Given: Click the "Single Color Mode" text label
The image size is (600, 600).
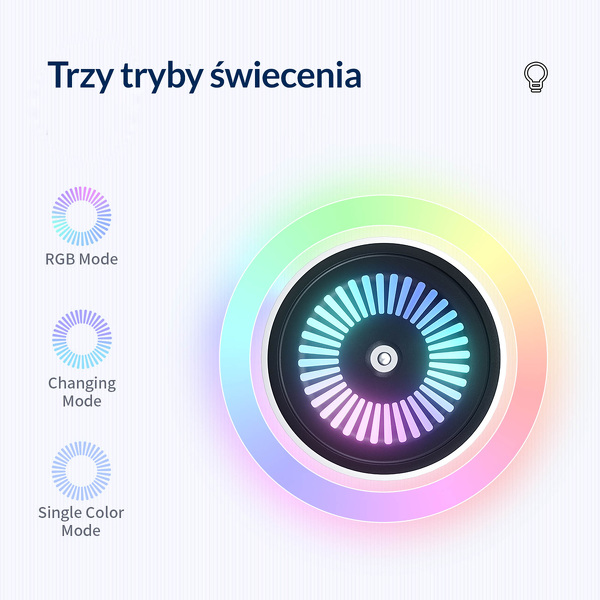Looking at the screenshot, I should click(x=81, y=521).
